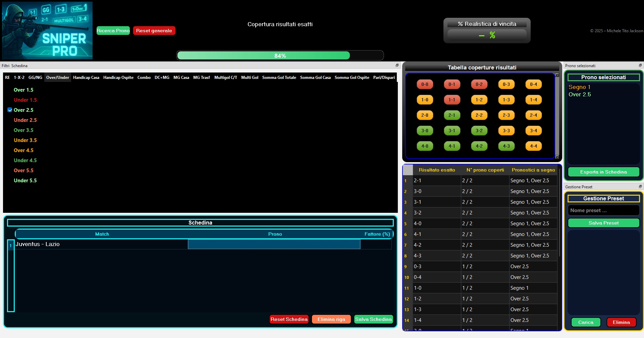Enable the Under 1.5 filter
The width and height of the screenshot is (644, 338).
(25, 100)
